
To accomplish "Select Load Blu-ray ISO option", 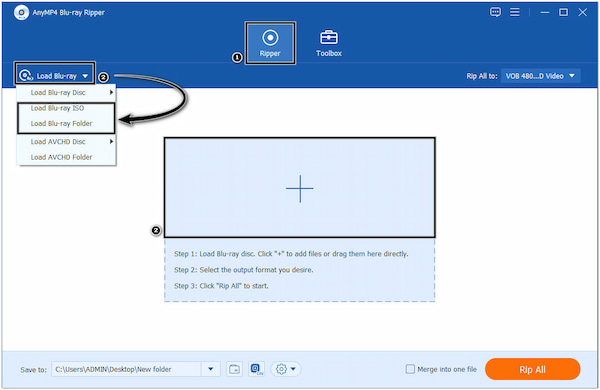I will coord(66,108).
